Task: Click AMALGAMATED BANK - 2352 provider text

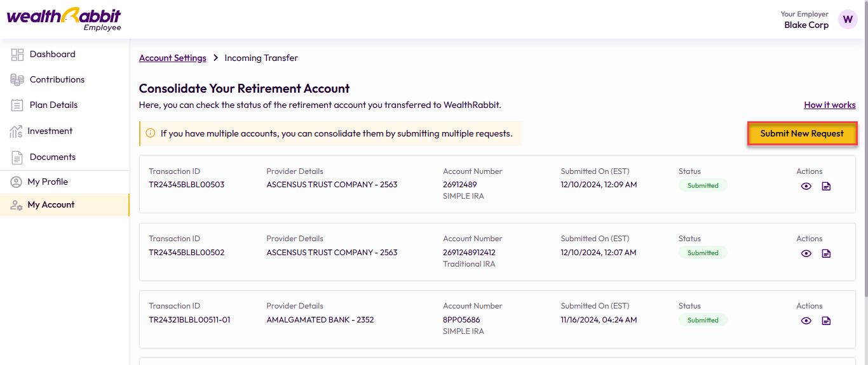Action: point(320,319)
